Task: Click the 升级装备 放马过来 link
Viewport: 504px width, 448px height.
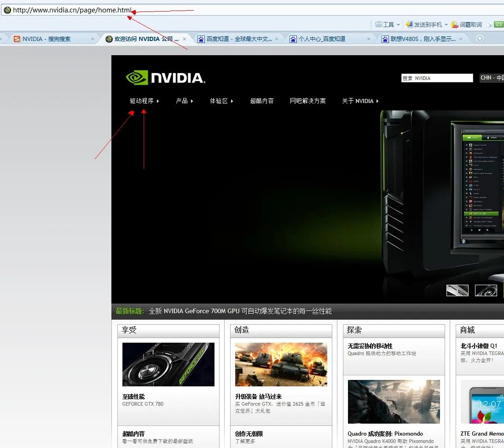Action: tap(258, 396)
